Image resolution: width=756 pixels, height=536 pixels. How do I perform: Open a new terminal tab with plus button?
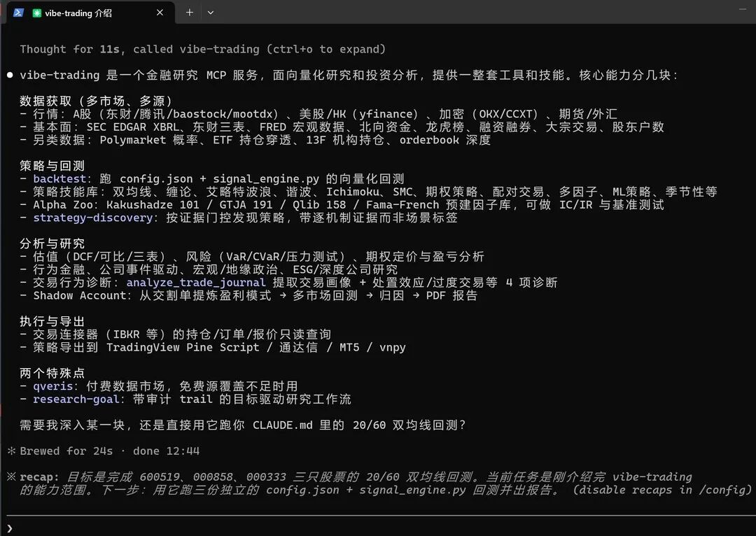coord(190,13)
